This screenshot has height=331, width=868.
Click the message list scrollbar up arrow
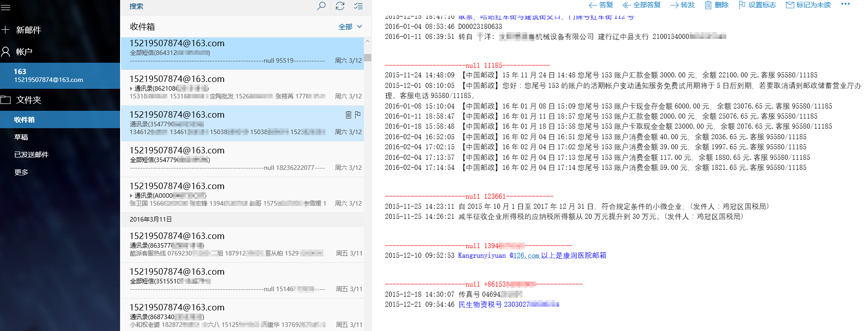(x=368, y=41)
